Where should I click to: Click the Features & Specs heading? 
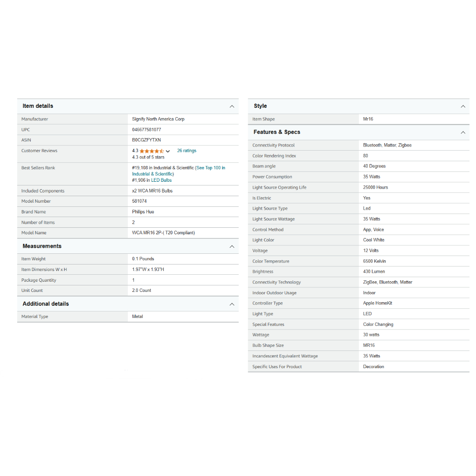point(277,132)
